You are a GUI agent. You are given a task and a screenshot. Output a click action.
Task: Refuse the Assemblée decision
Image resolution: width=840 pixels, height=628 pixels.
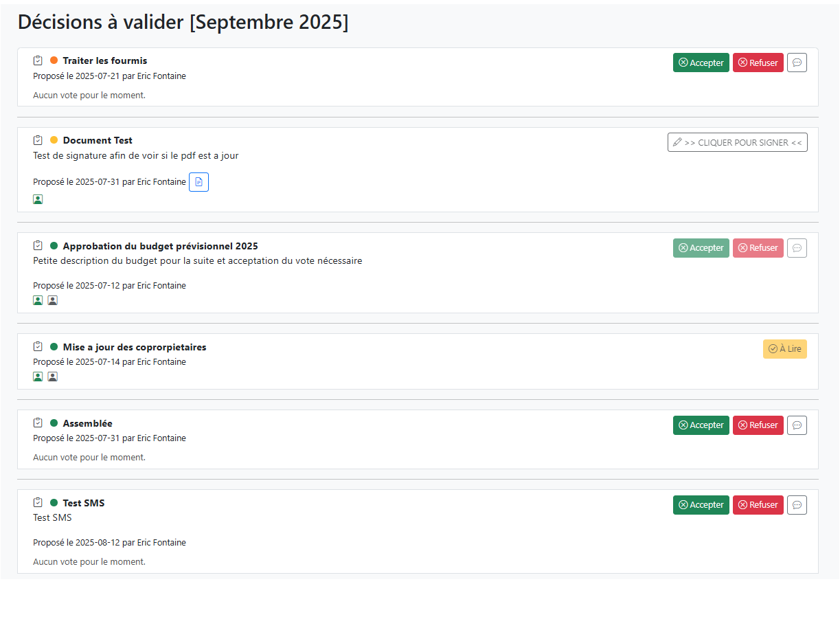pos(758,425)
